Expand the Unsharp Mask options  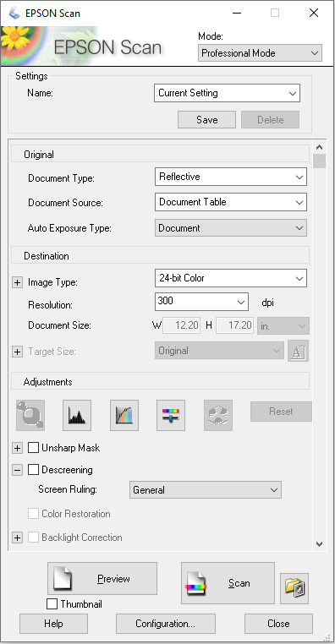point(17,448)
